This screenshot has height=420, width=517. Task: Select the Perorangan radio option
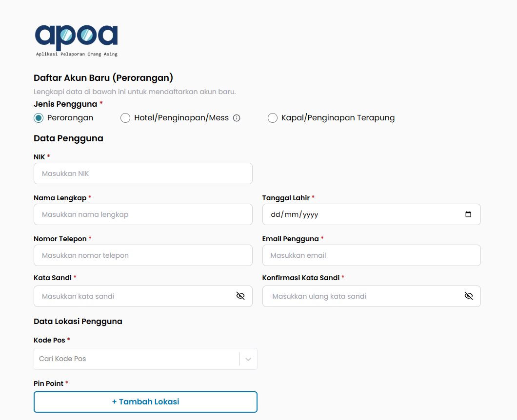click(x=39, y=118)
